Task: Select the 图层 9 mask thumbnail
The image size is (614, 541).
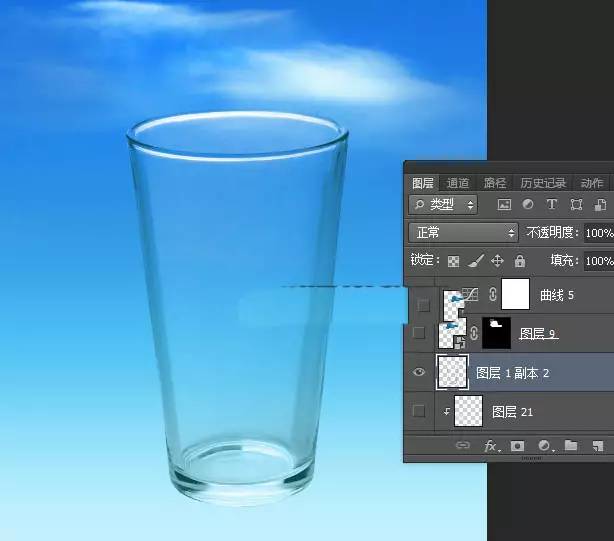Action: (x=498, y=333)
